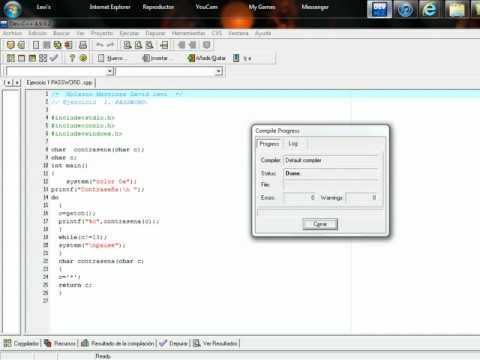
Task: Create a new source file with the blank page icon
Action: pyautogui.click(x=36, y=45)
